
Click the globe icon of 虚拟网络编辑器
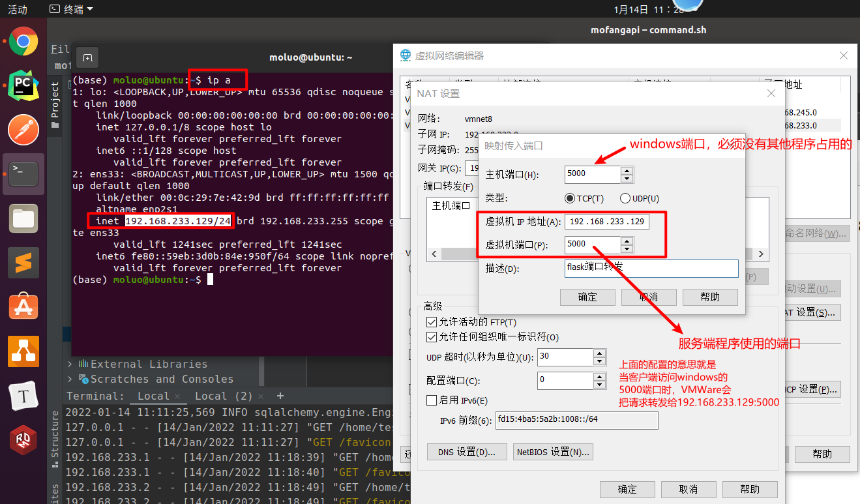[406, 55]
